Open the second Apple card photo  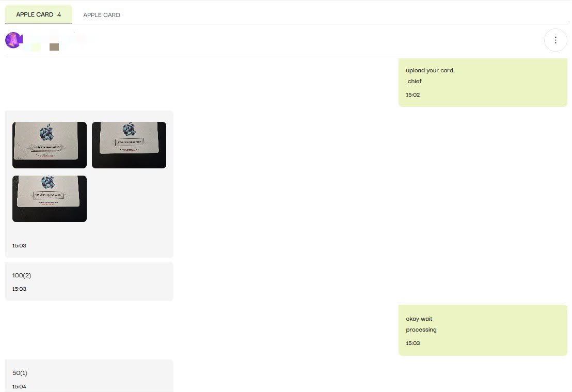(129, 145)
